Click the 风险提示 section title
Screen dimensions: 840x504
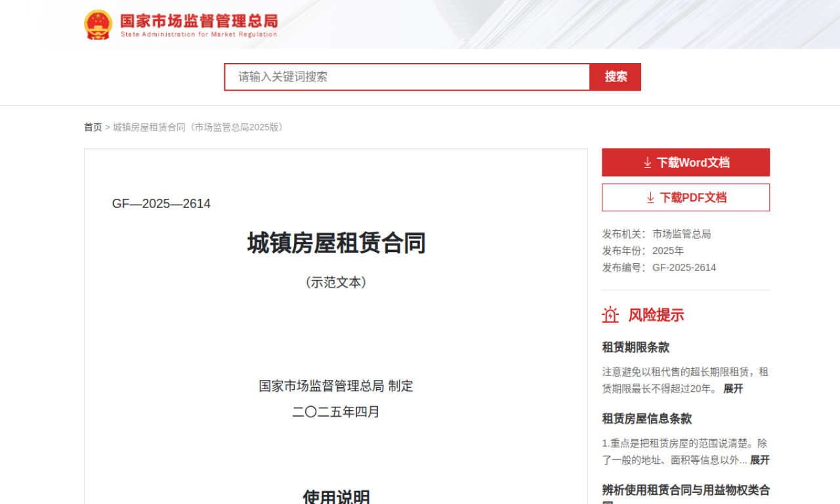click(x=656, y=315)
